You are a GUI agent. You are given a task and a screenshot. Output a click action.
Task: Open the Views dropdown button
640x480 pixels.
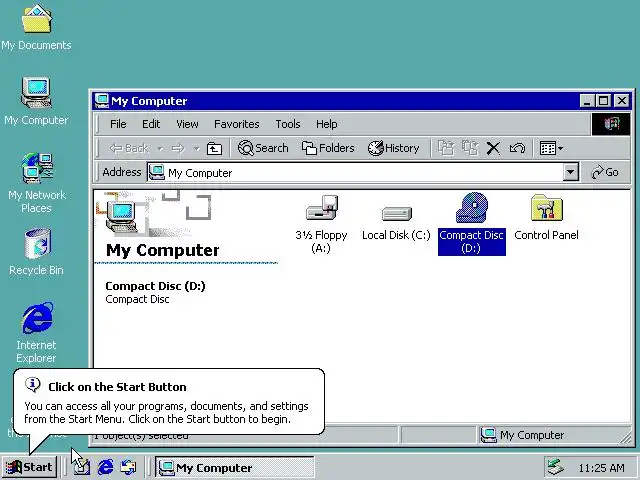click(x=551, y=148)
